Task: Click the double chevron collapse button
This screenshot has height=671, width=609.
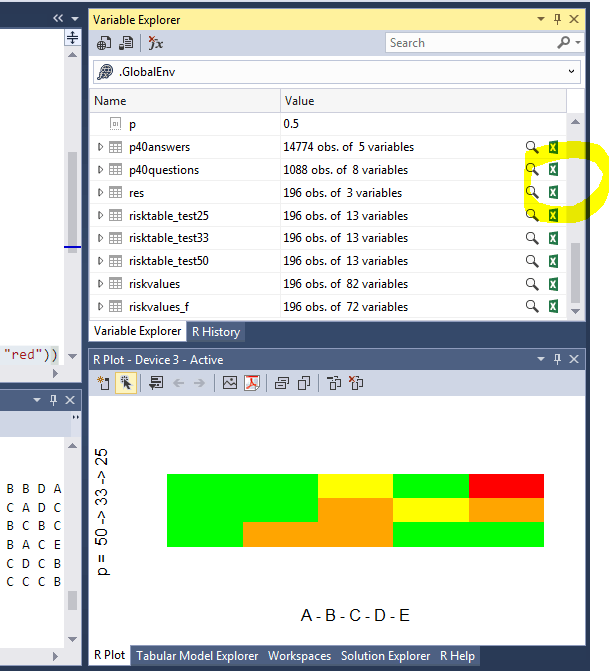Action: pos(58,18)
